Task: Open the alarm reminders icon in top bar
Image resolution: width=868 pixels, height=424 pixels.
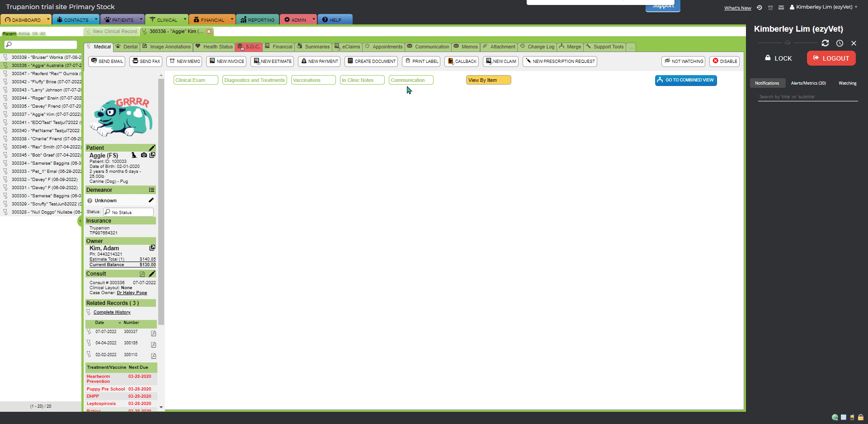Action: pos(770,7)
